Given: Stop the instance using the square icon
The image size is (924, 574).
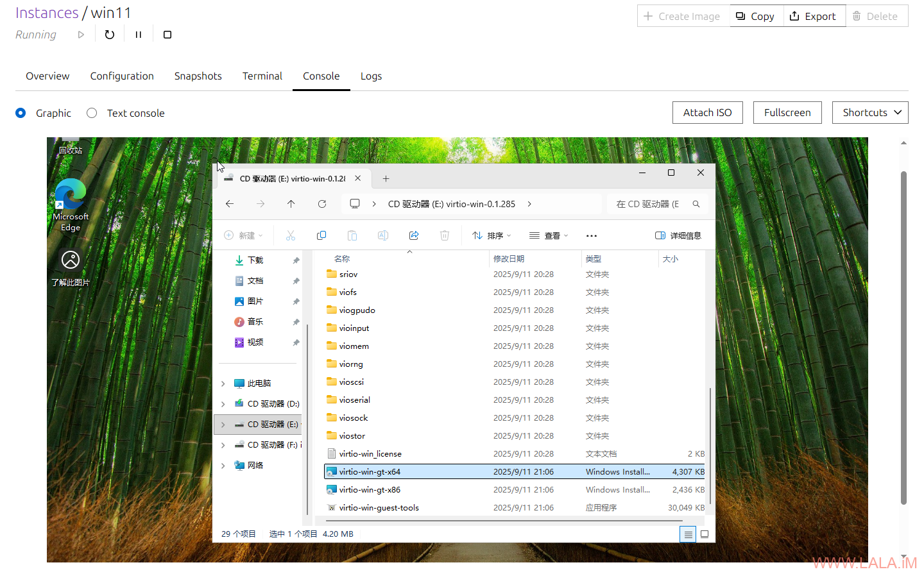Looking at the screenshot, I should [167, 35].
